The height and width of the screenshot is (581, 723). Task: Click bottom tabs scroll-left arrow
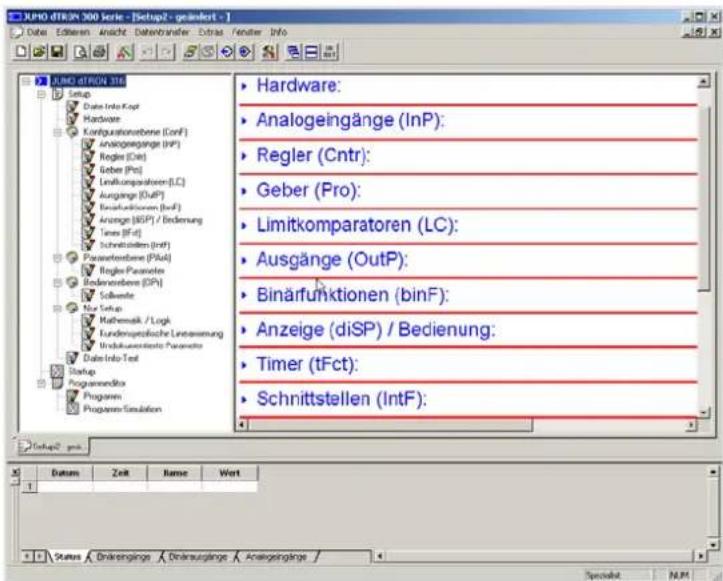pyautogui.click(x=27, y=556)
